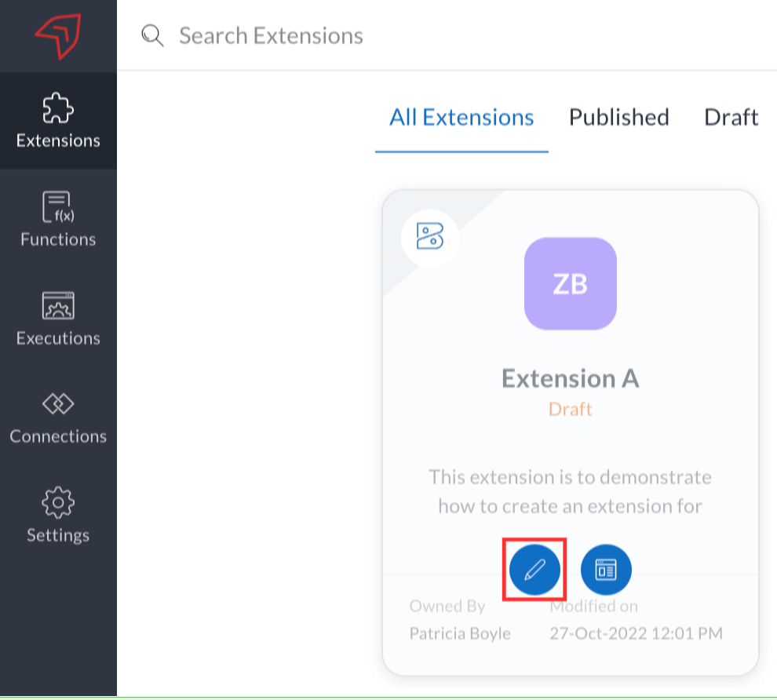Open Connections in the sidebar
Viewport: 777px width, 700px height.
(x=59, y=417)
